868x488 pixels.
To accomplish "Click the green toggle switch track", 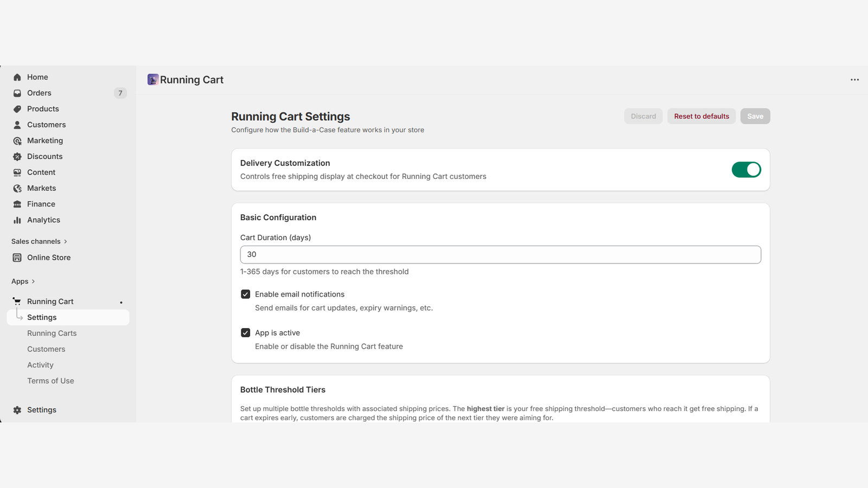I will (x=746, y=170).
